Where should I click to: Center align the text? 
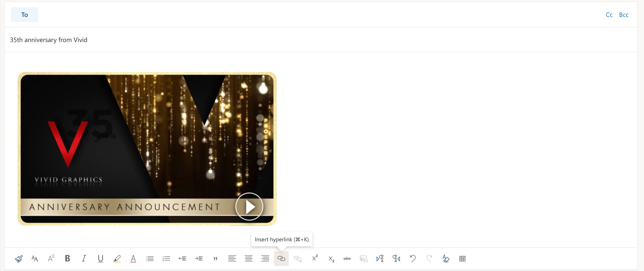pos(248,258)
